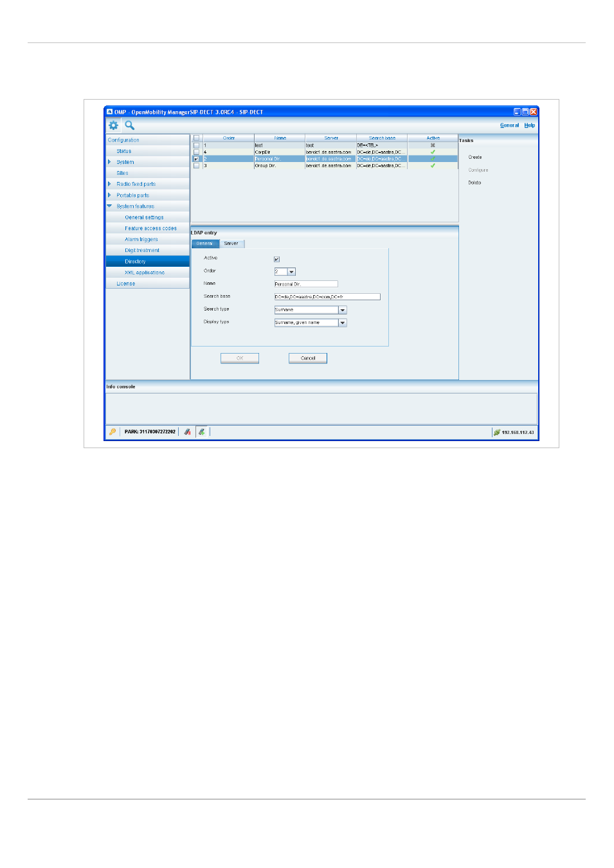Check the checkbox for the test row
Image resolution: width=614 pixels, height=868 pixels.
tap(197, 145)
